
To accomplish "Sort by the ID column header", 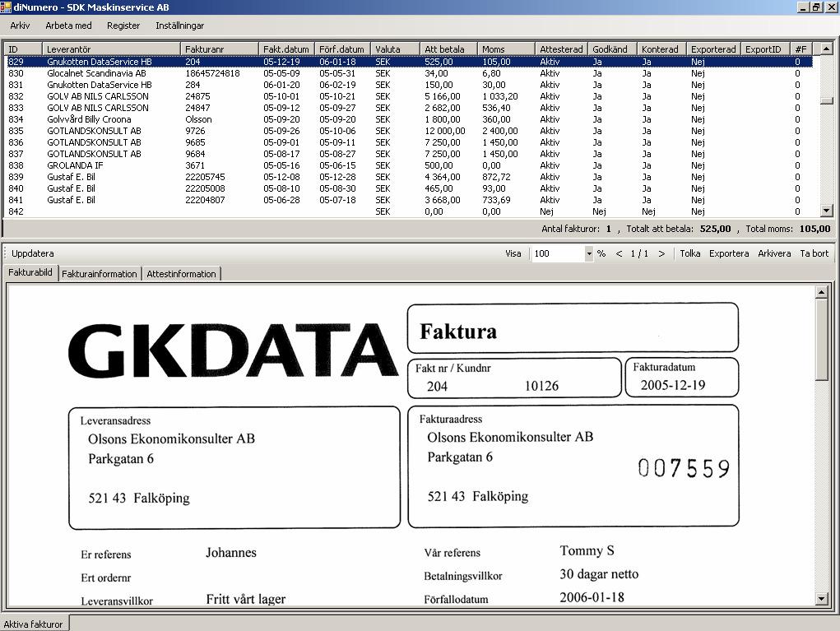I will [x=23, y=49].
